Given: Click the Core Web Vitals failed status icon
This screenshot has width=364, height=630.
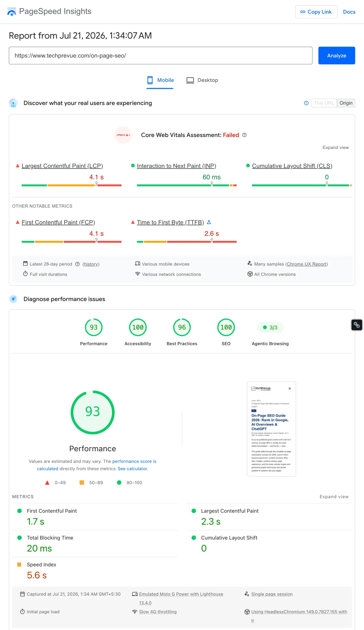Looking at the screenshot, I should pyautogui.click(x=123, y=135).
